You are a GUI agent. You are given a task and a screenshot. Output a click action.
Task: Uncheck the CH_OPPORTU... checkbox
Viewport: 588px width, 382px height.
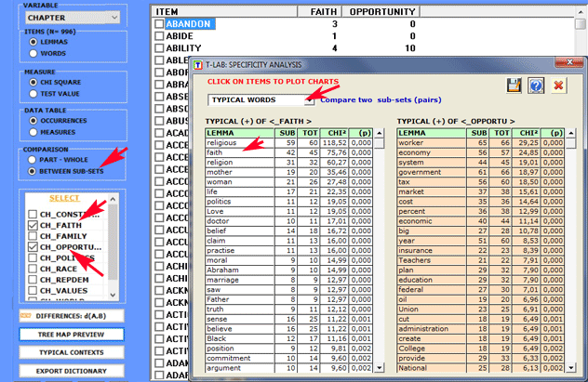33,247
